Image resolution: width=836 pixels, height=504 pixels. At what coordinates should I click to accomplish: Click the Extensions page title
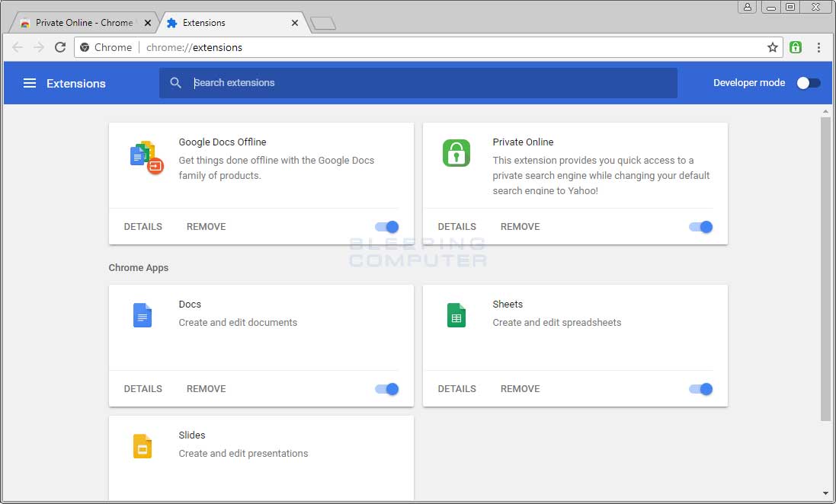point(76,84)
